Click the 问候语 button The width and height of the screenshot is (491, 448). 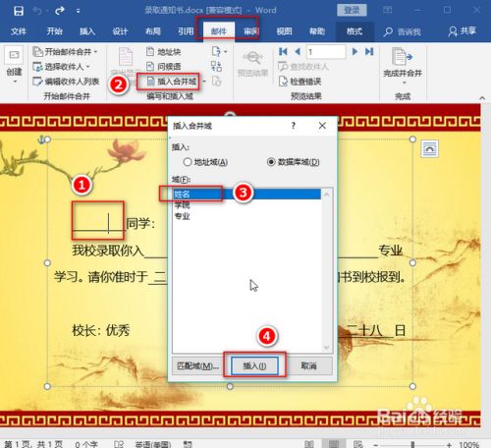(163, 67)
